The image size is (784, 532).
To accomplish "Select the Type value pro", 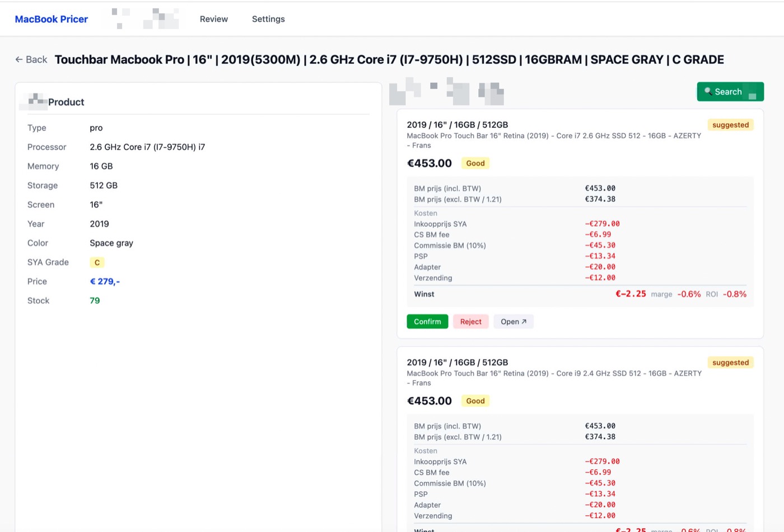I will (x=96, y=128).
